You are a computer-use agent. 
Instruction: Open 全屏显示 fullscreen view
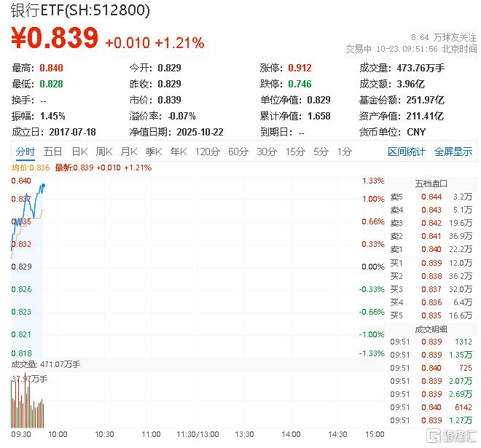[453, 152]
